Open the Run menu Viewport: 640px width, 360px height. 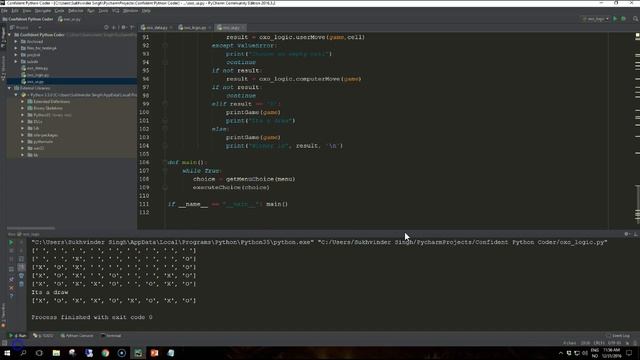[x=91, y=11]
